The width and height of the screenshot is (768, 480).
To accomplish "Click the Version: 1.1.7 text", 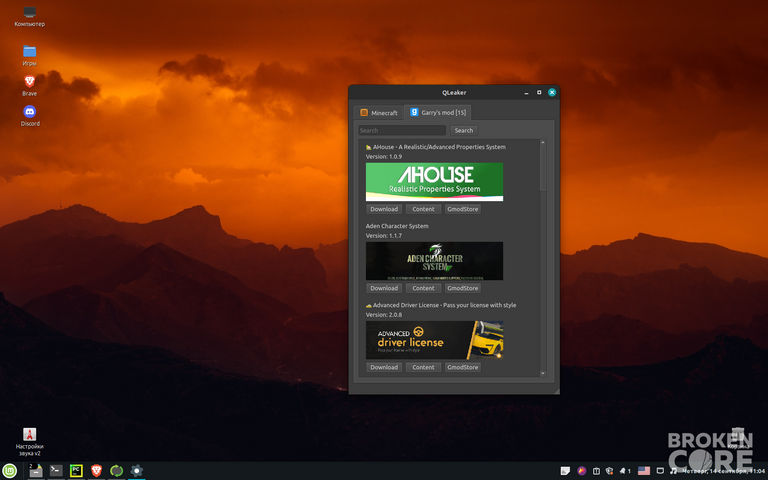I will (384, 236).
